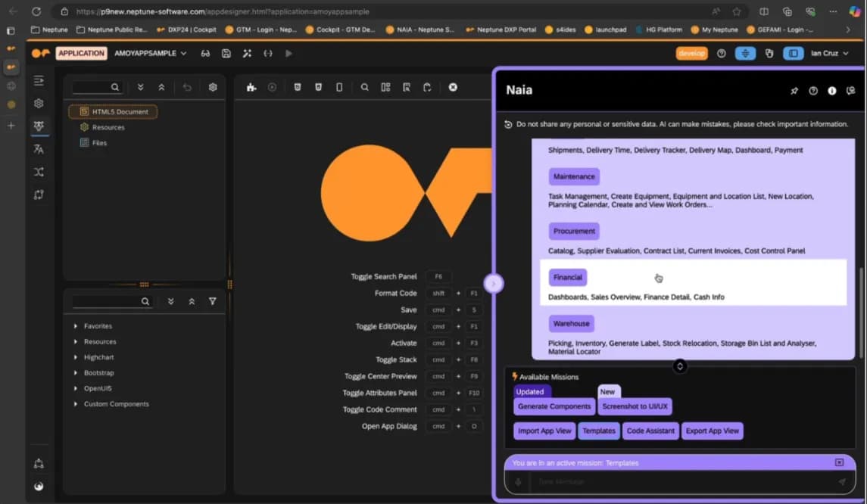Click the puzzle piece icon in the editor toolbar
The image size is (867, 504).
(251, 88)
